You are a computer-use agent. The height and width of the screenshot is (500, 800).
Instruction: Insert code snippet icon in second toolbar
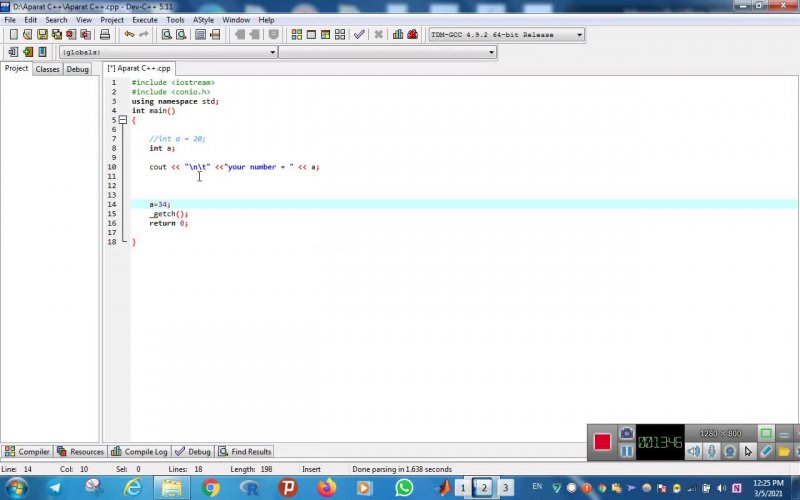pyautogui.click(x=13, y=52)
